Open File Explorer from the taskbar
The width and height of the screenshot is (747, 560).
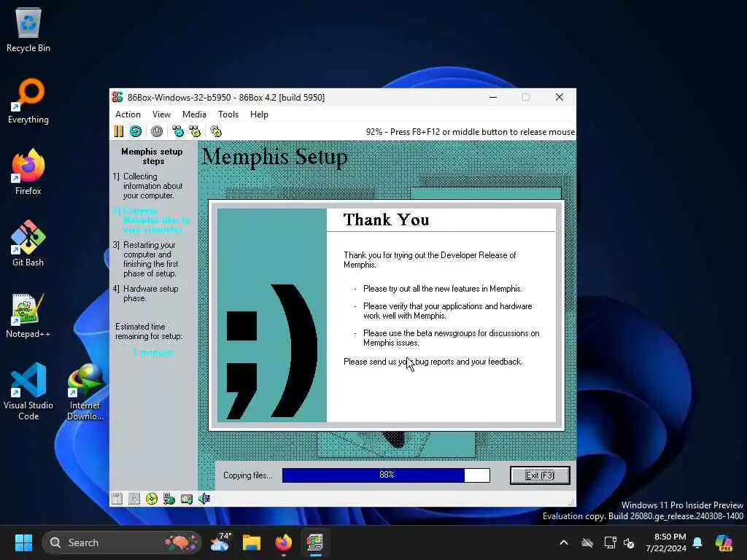click(x=252, y=542)
